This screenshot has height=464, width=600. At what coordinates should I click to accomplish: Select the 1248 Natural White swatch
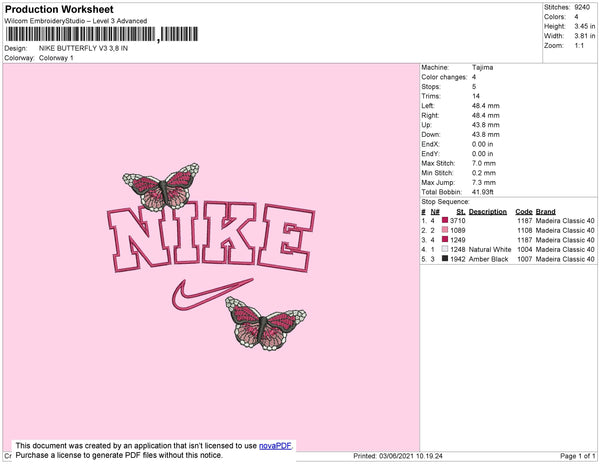[x=445, y=249]
